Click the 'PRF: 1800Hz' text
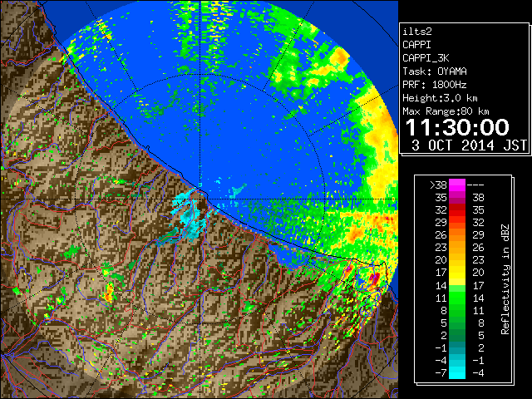532x399 pixels. click(x=434, y=85)
